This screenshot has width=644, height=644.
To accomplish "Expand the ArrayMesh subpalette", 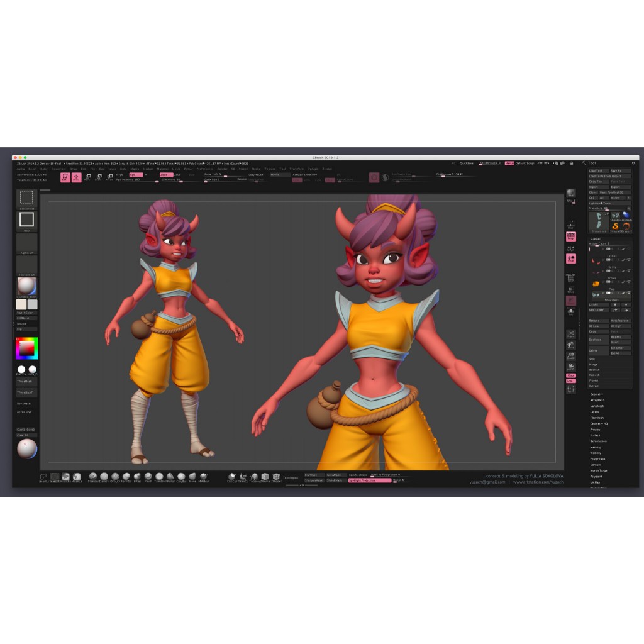I will 597,400.
